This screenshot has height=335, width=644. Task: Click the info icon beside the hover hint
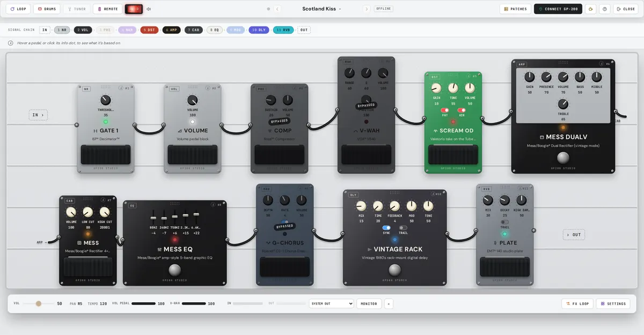(x=11, y=43)
